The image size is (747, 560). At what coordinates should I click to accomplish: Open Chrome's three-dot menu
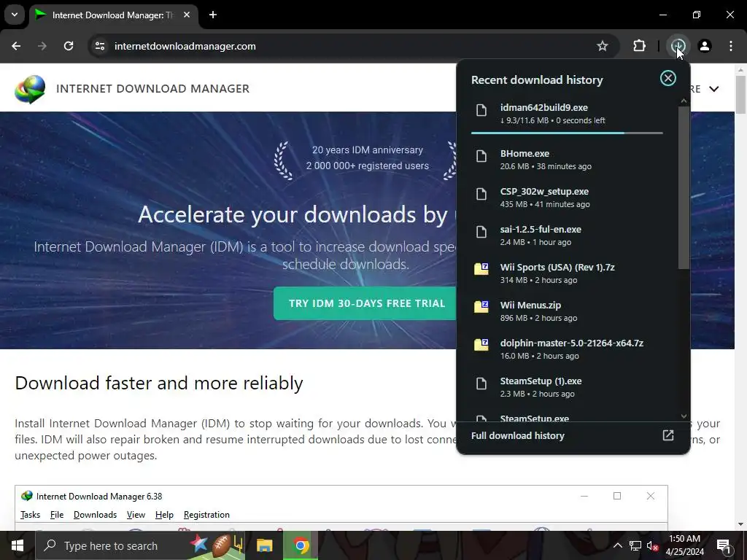pyautogui.click(x=731, y=46)
